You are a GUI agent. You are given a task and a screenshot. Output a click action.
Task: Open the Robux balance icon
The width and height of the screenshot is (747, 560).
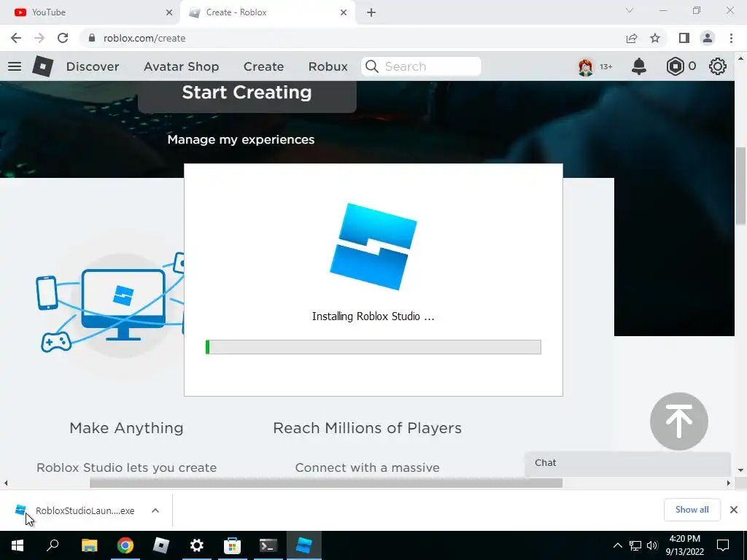click(675, 66)
